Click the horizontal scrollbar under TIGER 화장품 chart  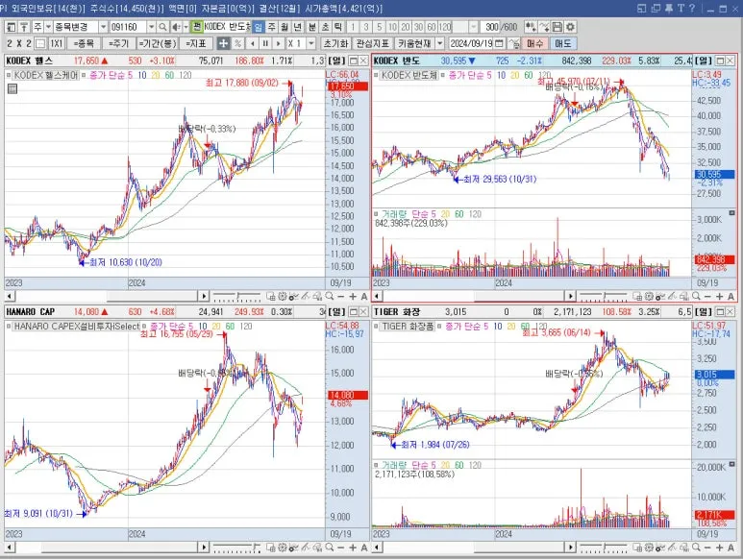point(474,548)
